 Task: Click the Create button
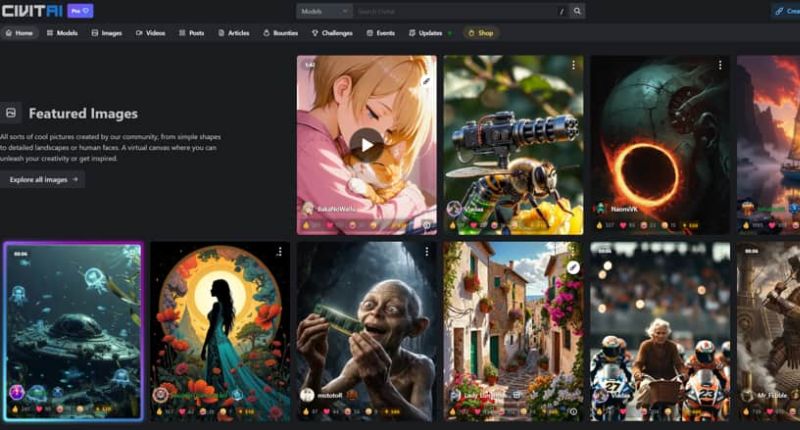click(785, 11)
